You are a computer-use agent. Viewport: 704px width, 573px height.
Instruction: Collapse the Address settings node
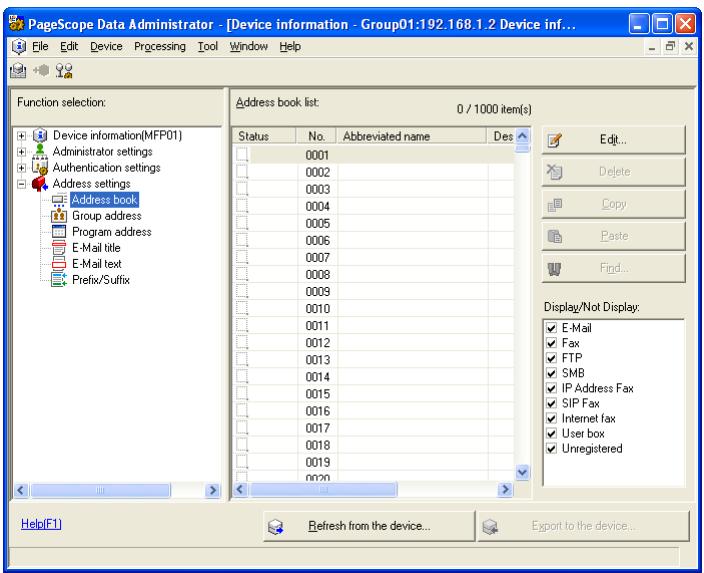pos(21,184)
